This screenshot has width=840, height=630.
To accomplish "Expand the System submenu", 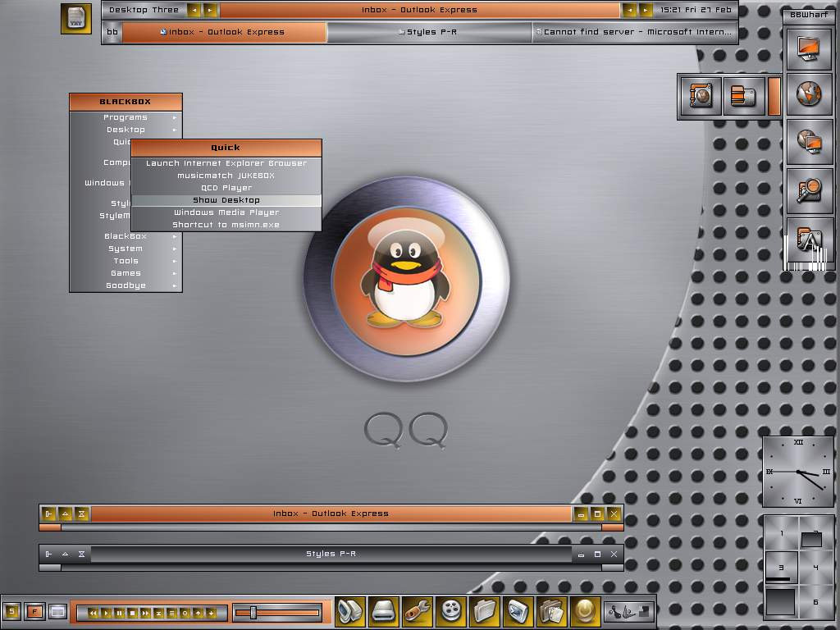I will 126,249.
